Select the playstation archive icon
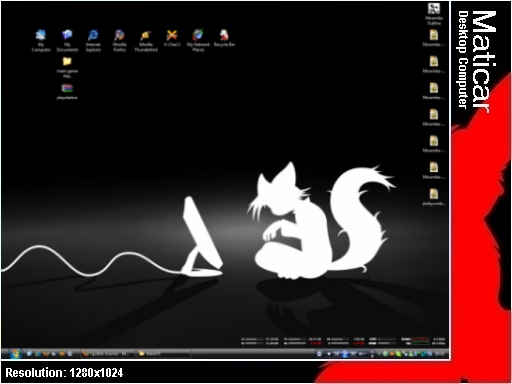 point(67,91)
